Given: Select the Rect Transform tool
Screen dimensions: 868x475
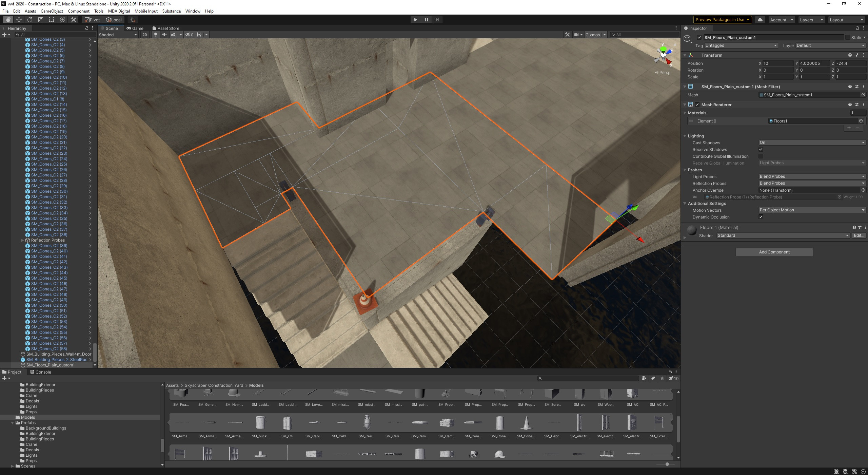Looking at the screenshot, I should tap(51, 19).
